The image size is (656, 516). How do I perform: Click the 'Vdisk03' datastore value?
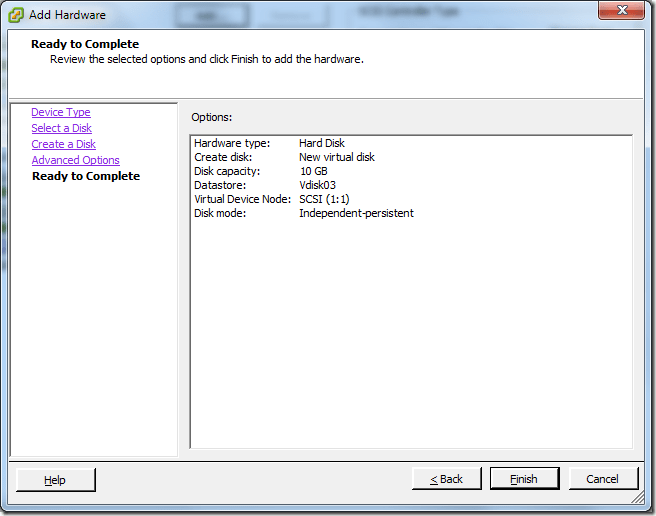pos(318,185)
